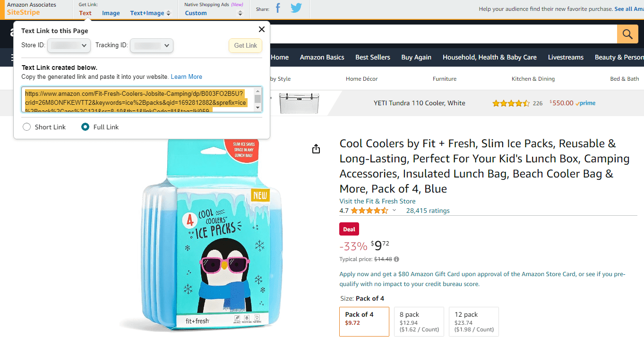Click the YETI cooler star rating
The width and height of the screenshot is (644, 346).
click(x=511, y=102)
